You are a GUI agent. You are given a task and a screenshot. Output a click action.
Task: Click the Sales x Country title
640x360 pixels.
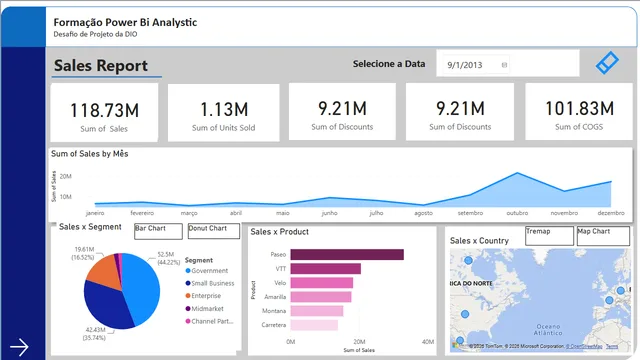click(x=479, y=241)
